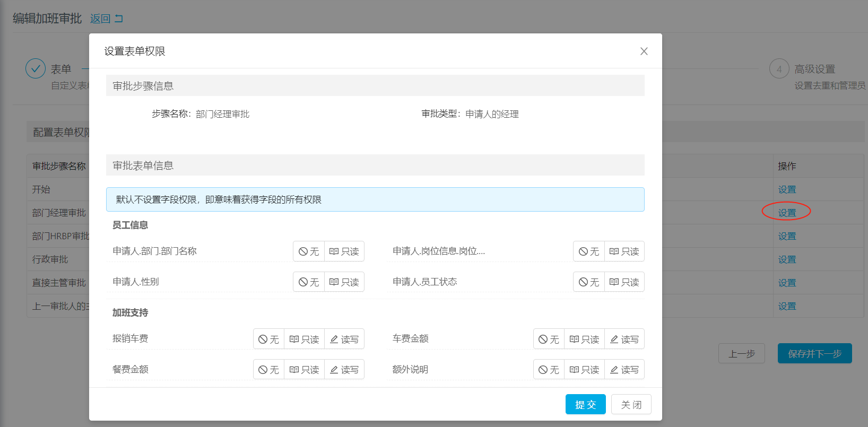The image size is (868, 427).
Task: Open 设置 for the 部门经理审批 row
Action: pyautogui.click(x=787, y=213)
